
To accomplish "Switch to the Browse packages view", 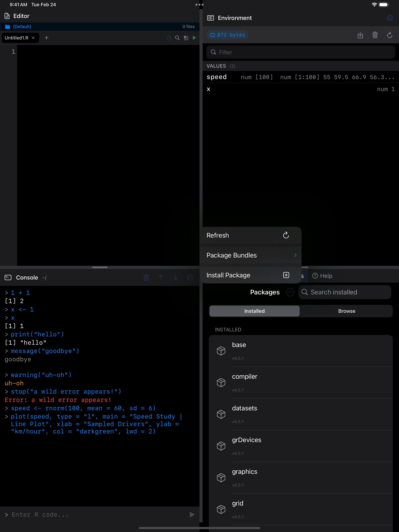I will pos(347,311).
